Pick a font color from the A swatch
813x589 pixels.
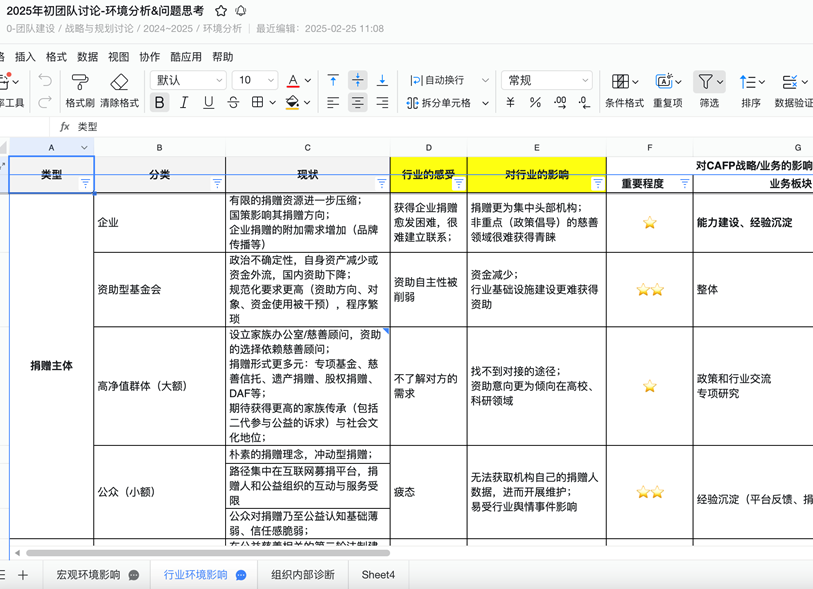pyautogui.click(x=294, y=81)
